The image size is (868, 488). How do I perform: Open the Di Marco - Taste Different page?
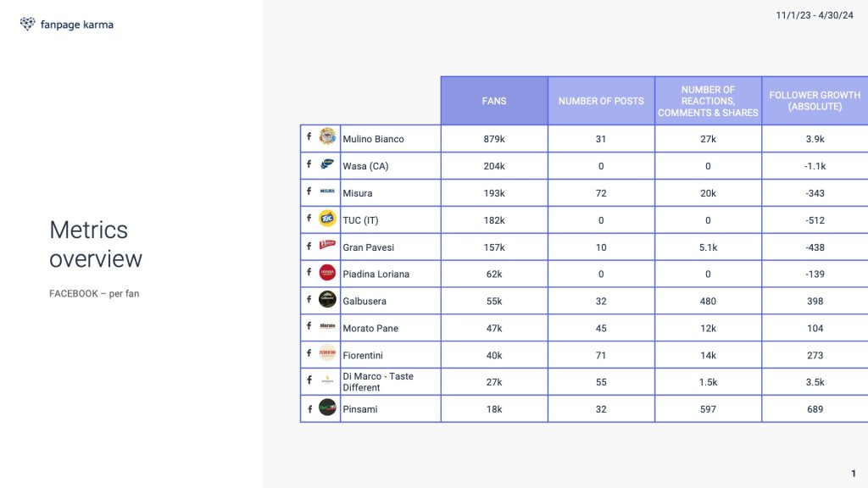pos(378,382)
